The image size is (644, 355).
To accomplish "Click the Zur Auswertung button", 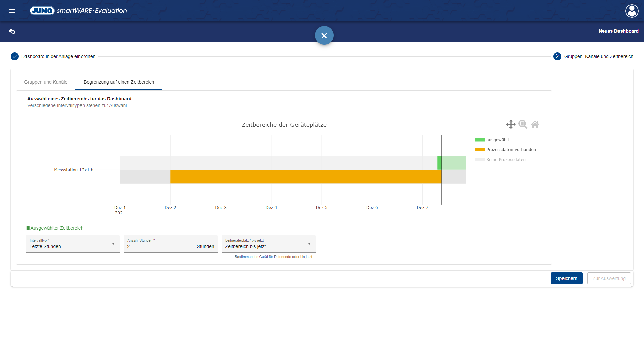I will 609,278.
